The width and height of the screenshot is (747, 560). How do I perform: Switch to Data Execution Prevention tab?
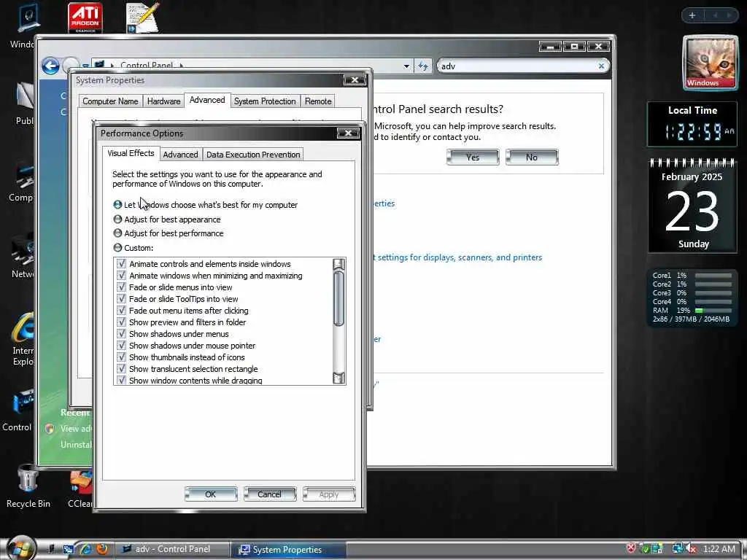click(x=253, y=155)
